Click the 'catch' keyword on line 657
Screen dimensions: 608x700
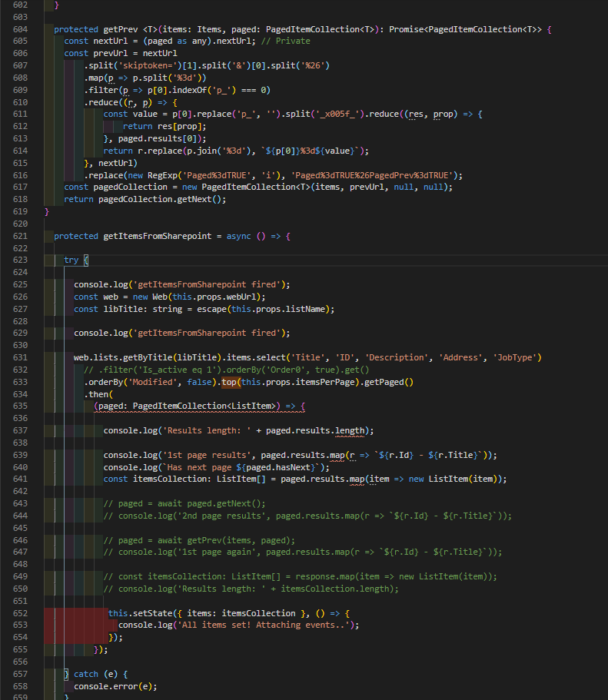86,674
